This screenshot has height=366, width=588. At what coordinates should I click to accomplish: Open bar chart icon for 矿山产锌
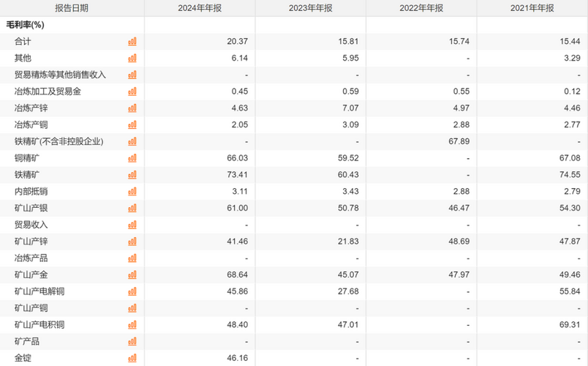pyautogui.click(x=132, y=242)
